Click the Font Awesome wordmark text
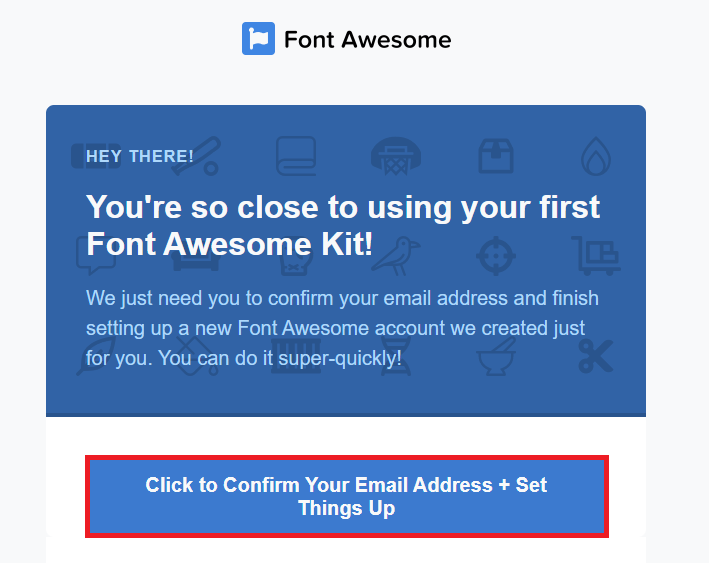This screenshot has width=709, height=563. click(x=368, y=40)
